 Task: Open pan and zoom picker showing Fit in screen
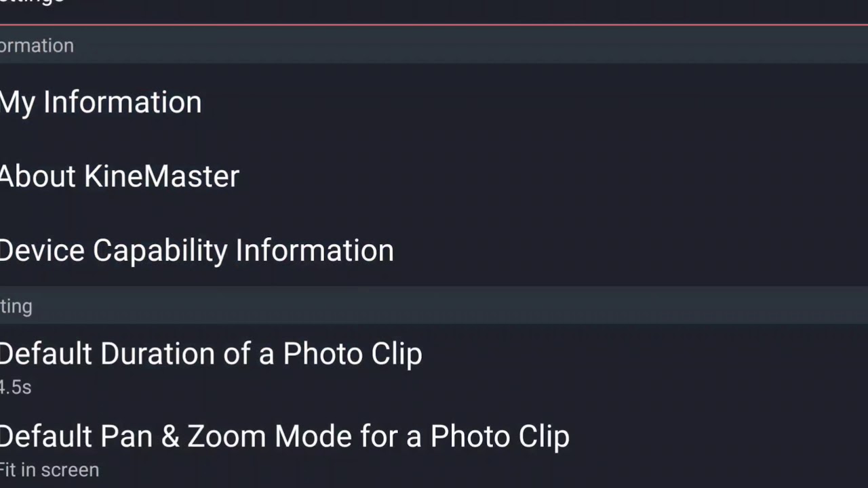click(x=434, y=448)
